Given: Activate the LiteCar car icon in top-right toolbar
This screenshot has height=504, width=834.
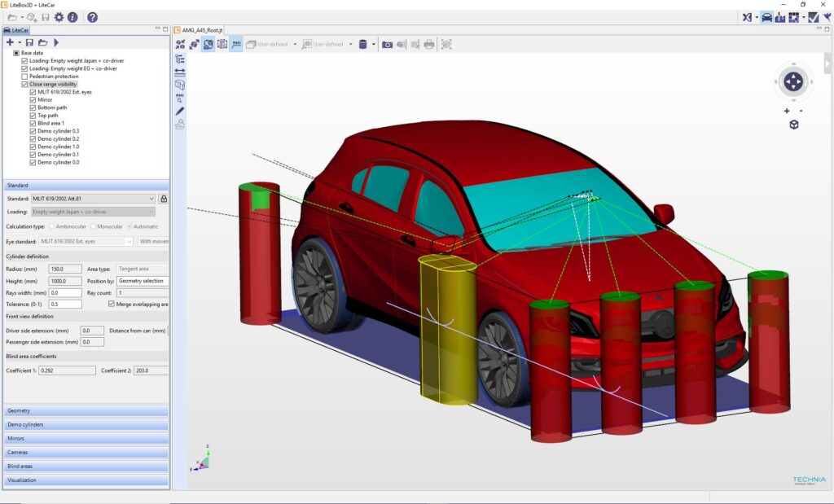Looking at the screenshot, I should tap(766, 18).
